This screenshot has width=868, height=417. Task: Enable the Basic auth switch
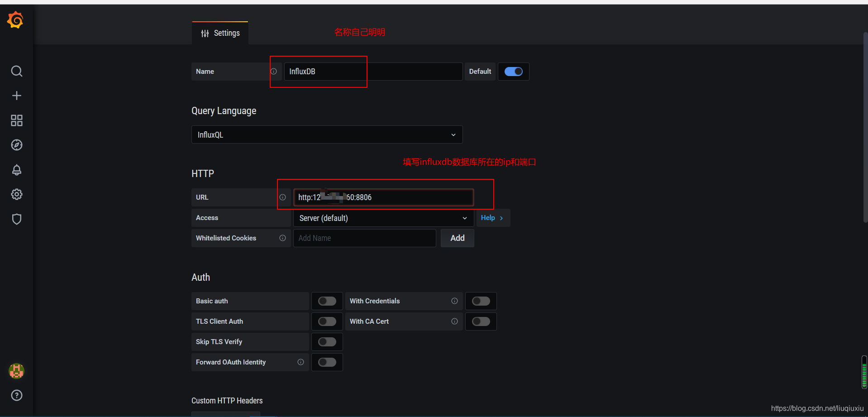coord(327,301)
